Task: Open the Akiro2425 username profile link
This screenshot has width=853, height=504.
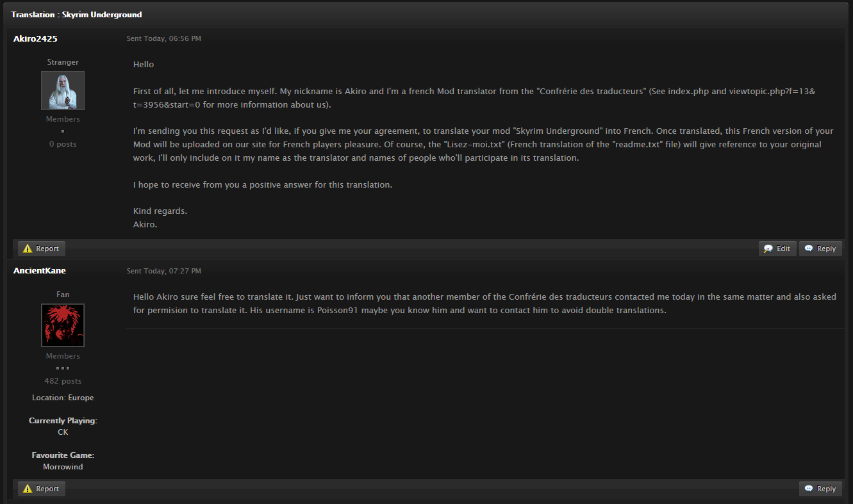Action: point(35,38)
